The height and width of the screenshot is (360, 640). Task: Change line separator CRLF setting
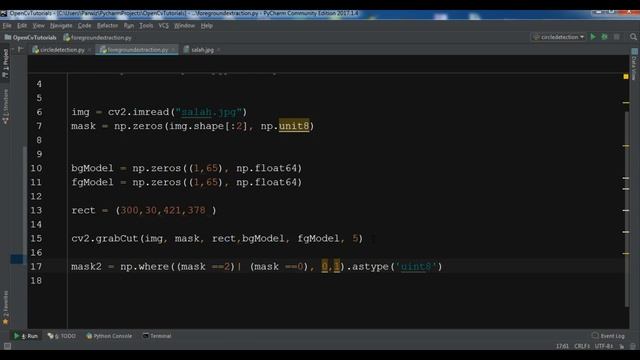pyautogui.click(x=582, y=346)
